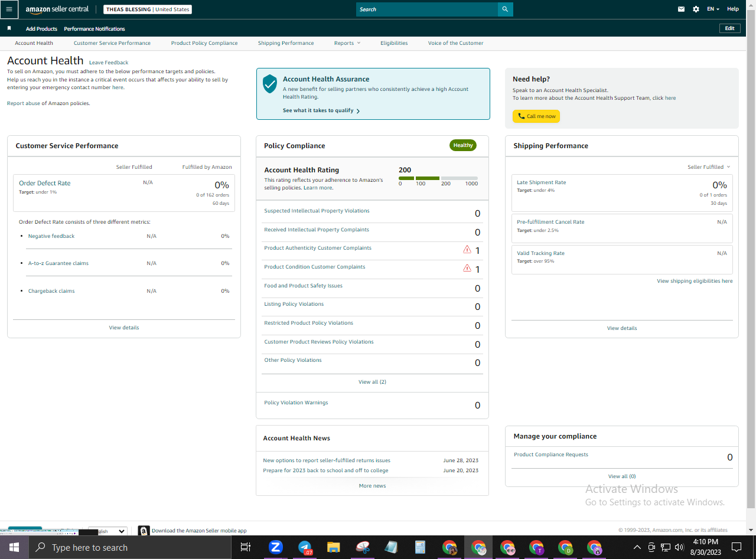Viewport: 756px width, 559px height.
Task: Open the hamburger navigation menu
Action: pos(9,9)
